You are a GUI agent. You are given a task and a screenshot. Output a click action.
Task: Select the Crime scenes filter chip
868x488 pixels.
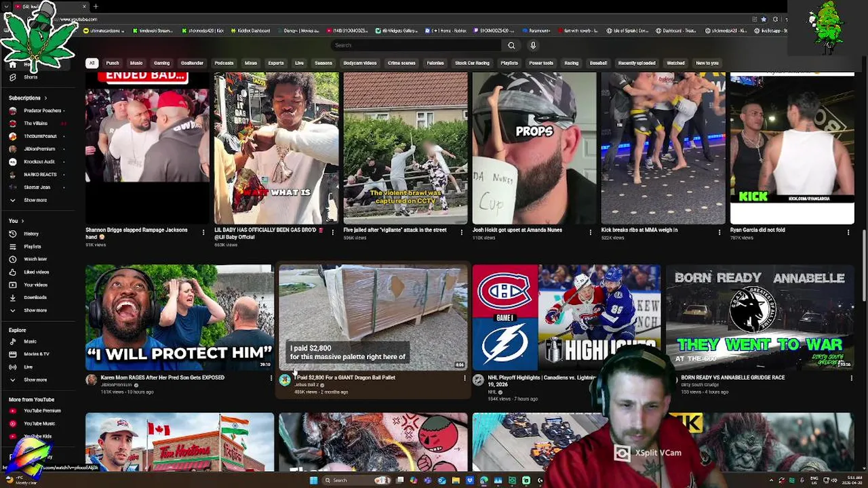[x=401, y=63]
